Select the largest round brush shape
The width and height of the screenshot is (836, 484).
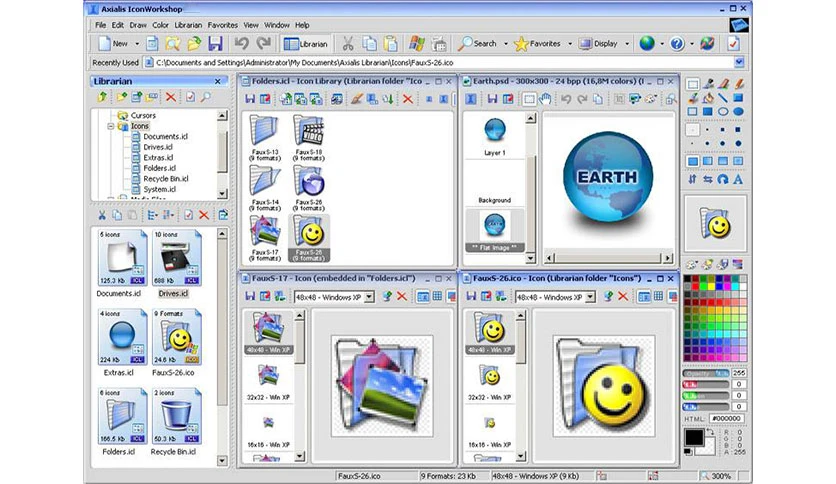[x=738, y=143]
